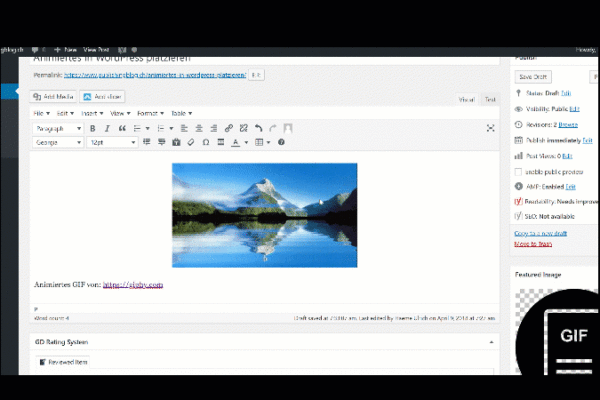600x400 pixels.
Task: Open comments from the admin bar bubble icon
Action: (x=35, y=50)
